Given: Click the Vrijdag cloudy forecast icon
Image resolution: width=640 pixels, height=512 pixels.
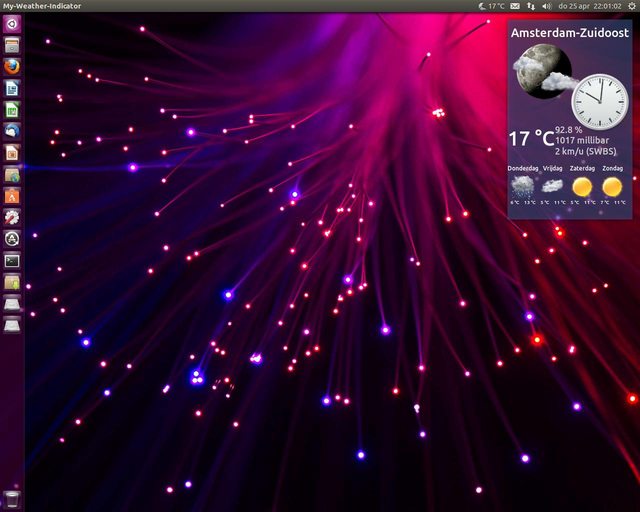Looking at the screenshot, I should click(x=552, y=186).
